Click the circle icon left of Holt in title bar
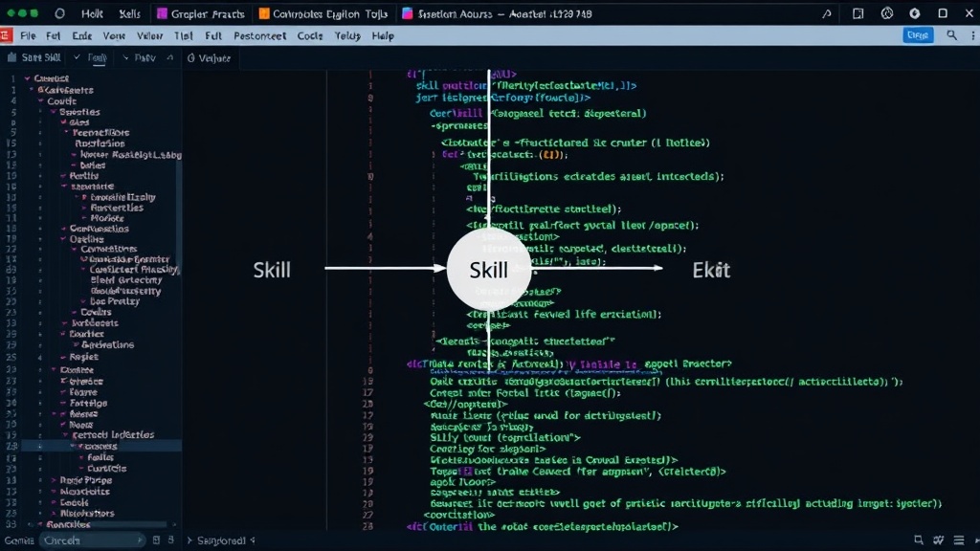The image size is (980, 551). (x=59, y=13)
